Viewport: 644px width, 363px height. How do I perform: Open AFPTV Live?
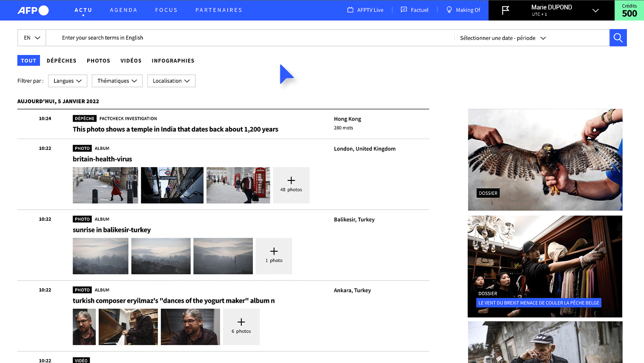(365, 10)
